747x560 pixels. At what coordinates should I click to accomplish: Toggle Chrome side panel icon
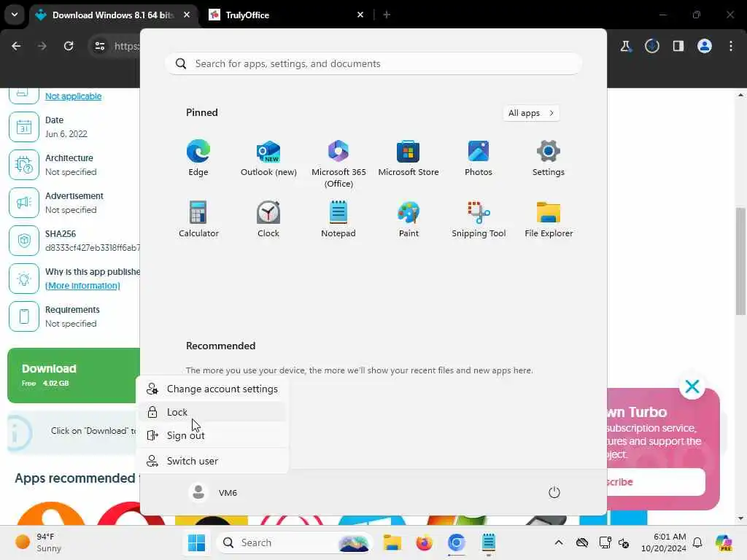click(678, 46)
